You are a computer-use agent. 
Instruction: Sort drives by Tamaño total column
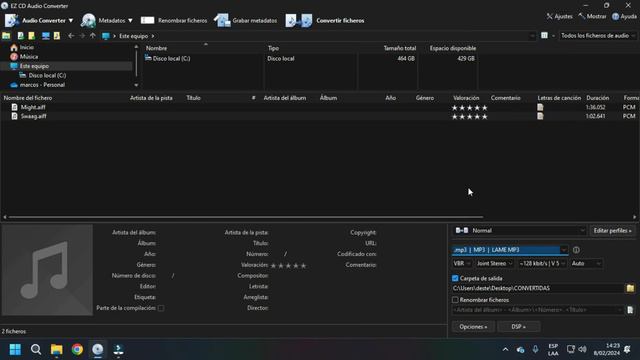click(x=400, y=48)
